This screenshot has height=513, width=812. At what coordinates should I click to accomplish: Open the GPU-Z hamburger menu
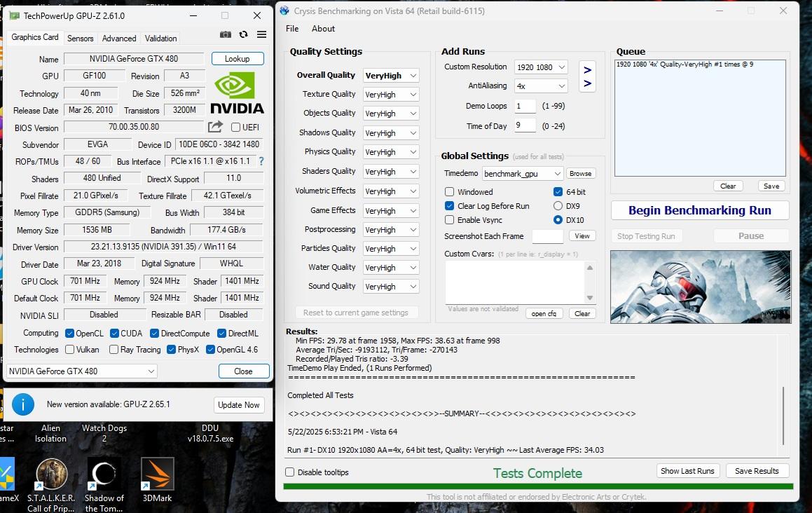pyautogui.click(x=261, y=35)
